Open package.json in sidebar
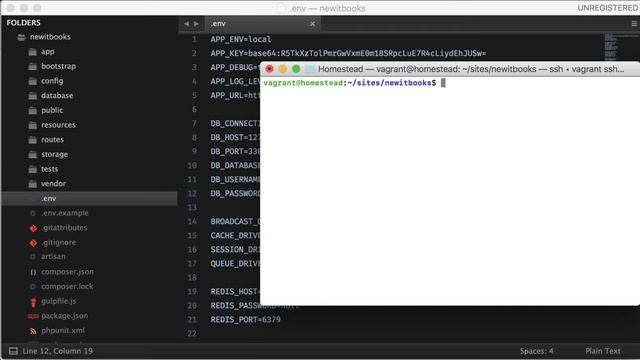The height and width of the screenshot is (360, 640). pos(64,316)
